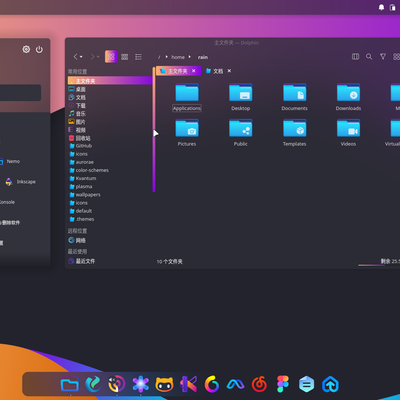Open the Dolphin search magnifier
400x400 pixels.
(x=369, y=57)
